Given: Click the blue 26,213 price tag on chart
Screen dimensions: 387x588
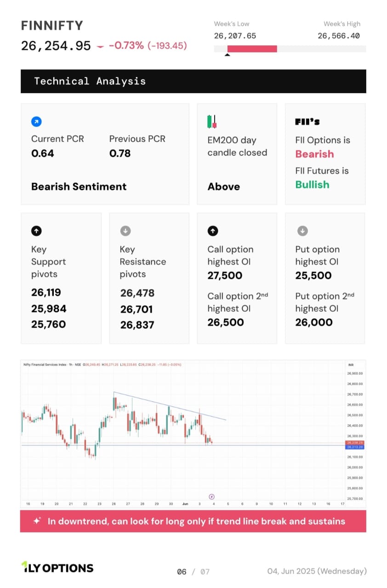Looking at the screenshot, I should tap(355, 447).
